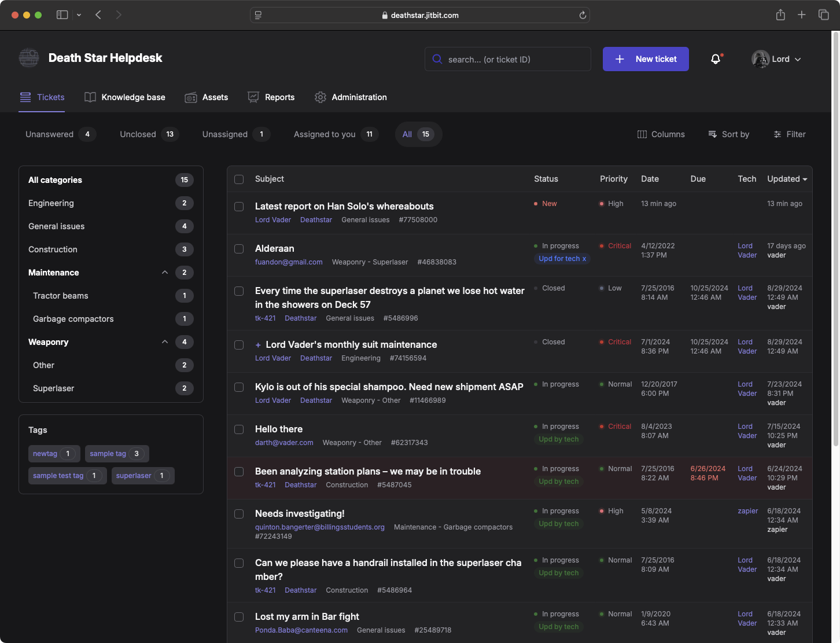Open the Columns picker

tap(661, 134)
